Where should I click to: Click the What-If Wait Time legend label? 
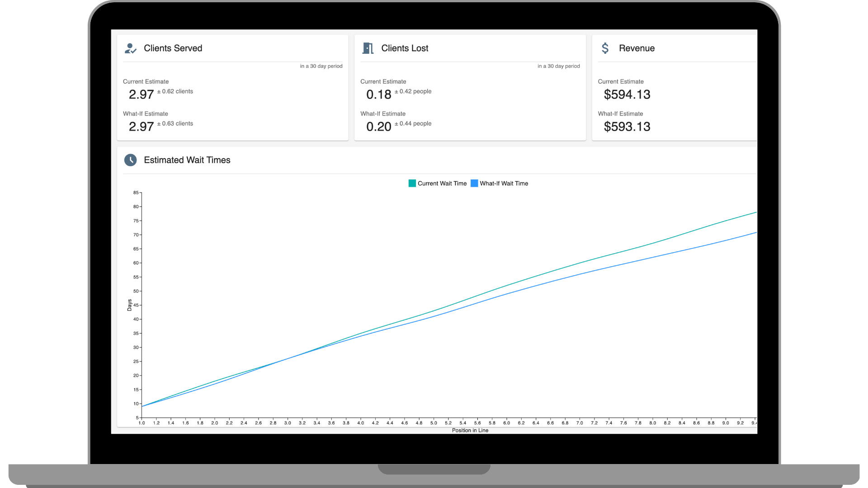(x=504, y=183)
